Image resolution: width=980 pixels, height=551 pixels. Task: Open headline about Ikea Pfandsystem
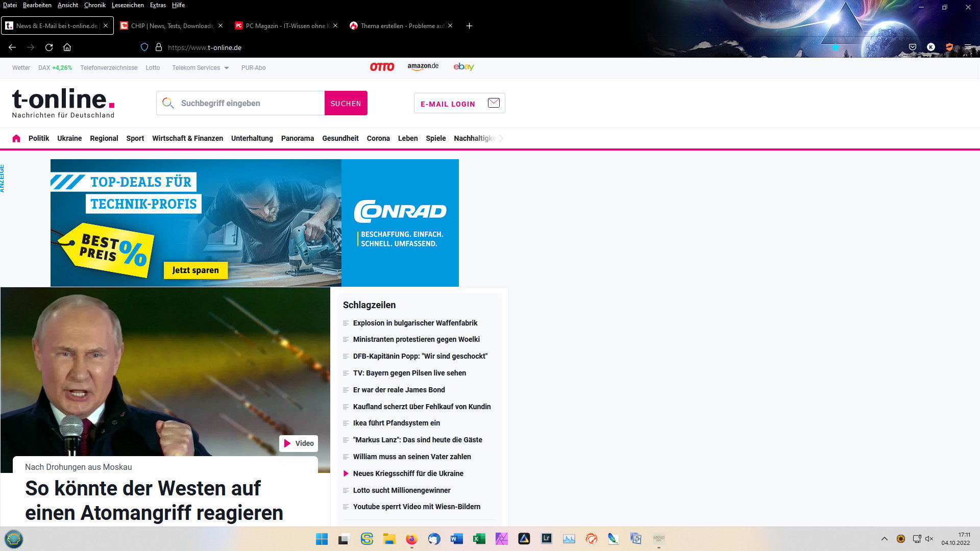point(396,423)
